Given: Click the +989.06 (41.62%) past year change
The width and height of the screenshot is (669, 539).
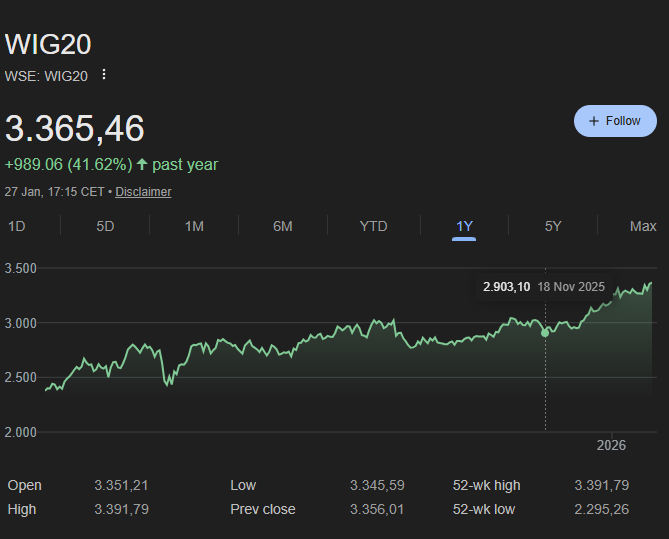Looking at the screenshot, I should [111, 165].
